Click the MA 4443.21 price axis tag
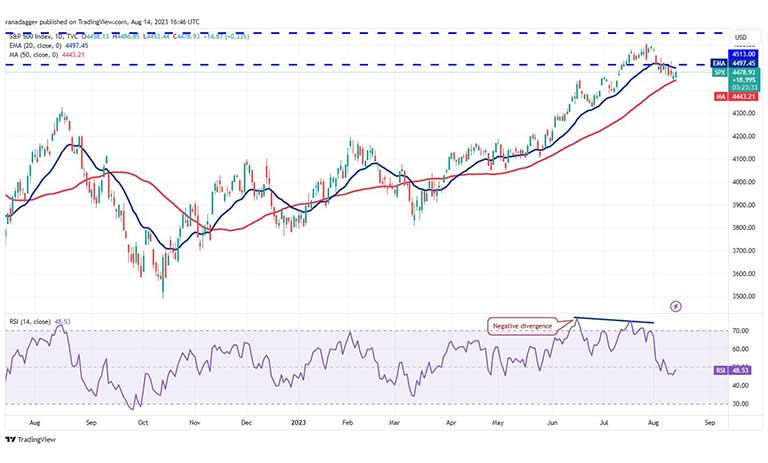The height and width of the screenshot is (463, 768). coord(734,97)
